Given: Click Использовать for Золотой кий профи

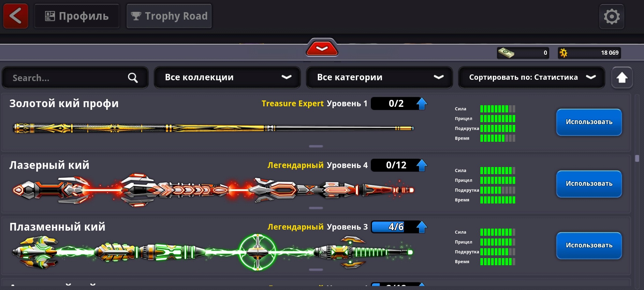Looking at the screenshot, I should [x=589, y=122].
